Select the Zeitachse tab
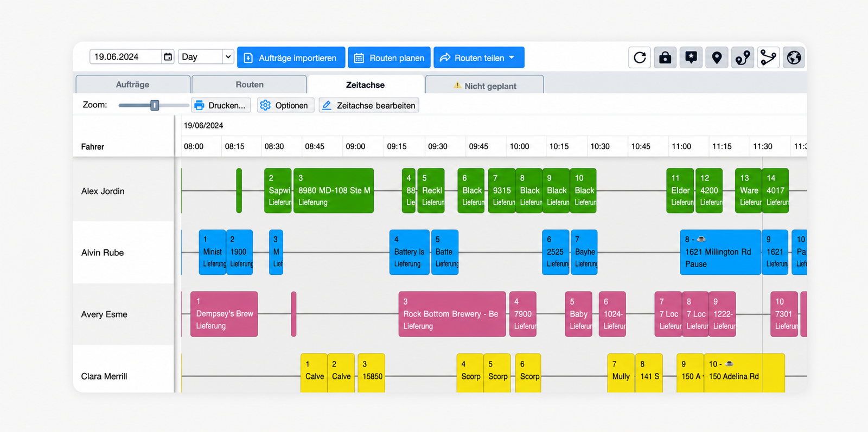Image resolution: width=868 pixels, height=432 pixels. point(365,85)
